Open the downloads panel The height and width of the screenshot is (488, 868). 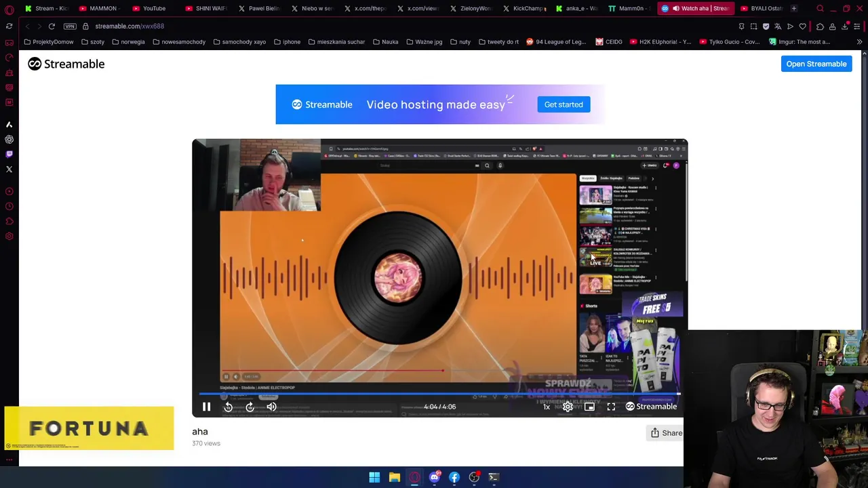[x=845, y=26]
